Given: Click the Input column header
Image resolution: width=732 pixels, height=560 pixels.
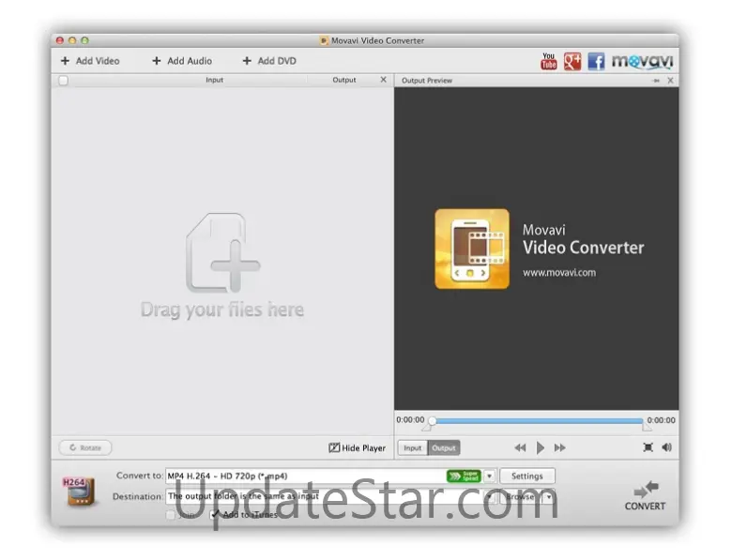Looking at the screenshot, I should 214,80.
